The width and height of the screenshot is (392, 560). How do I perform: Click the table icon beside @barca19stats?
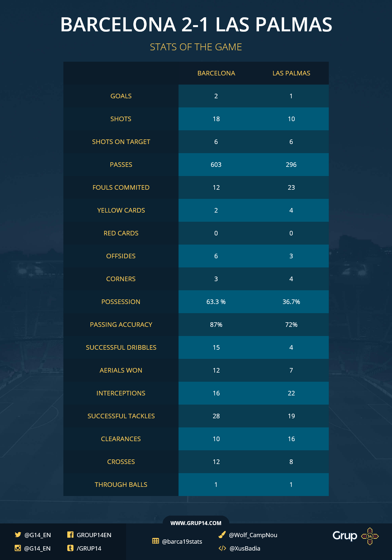point(155,541)
